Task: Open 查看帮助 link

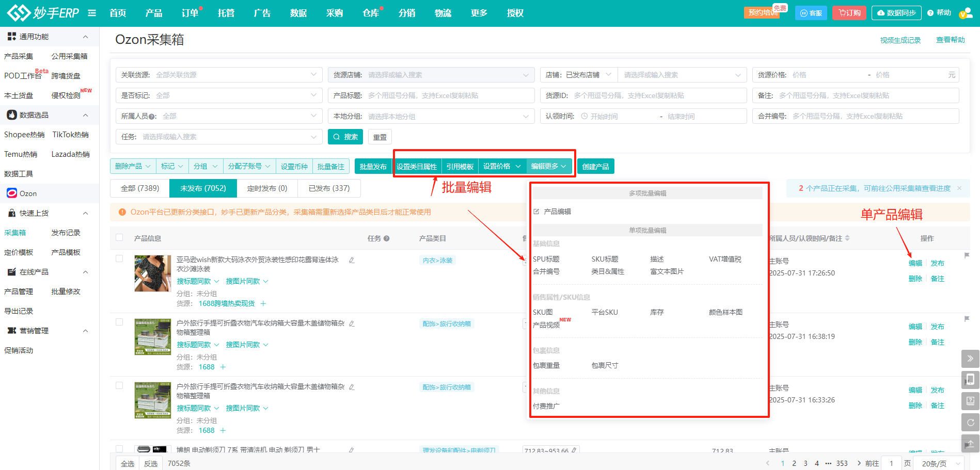Action: (x=951, y=40)
